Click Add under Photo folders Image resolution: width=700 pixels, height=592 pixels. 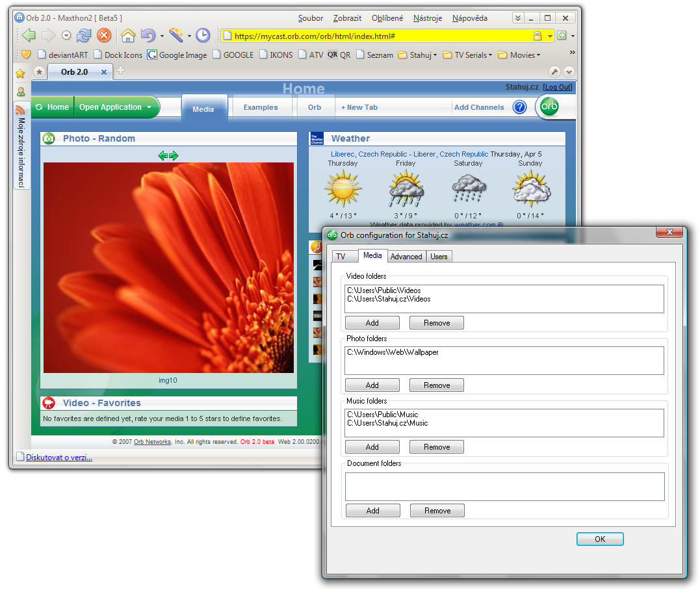click(372, 385)
